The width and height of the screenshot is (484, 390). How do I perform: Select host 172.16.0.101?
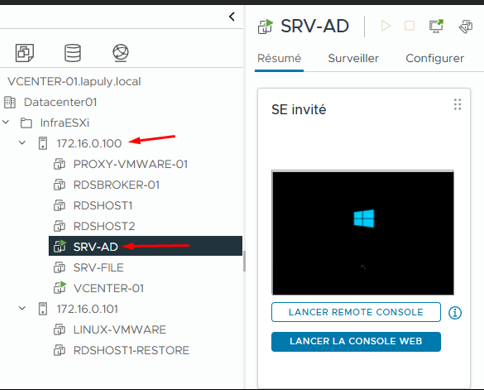(87, 309)
